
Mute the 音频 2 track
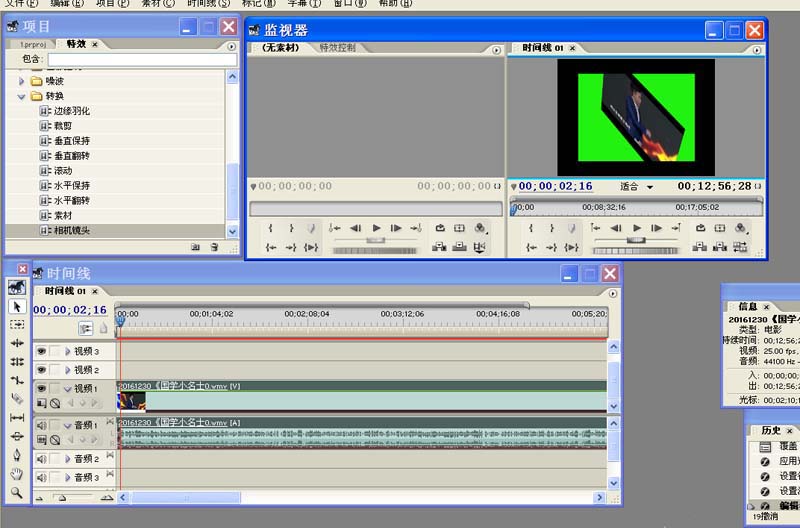tap(41, 459)
